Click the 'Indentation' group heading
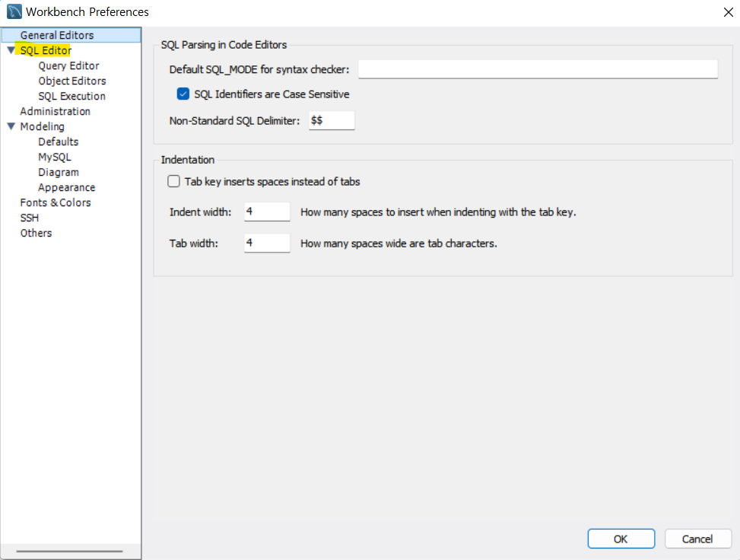This screenshot has height=560, width=740. 188,160
